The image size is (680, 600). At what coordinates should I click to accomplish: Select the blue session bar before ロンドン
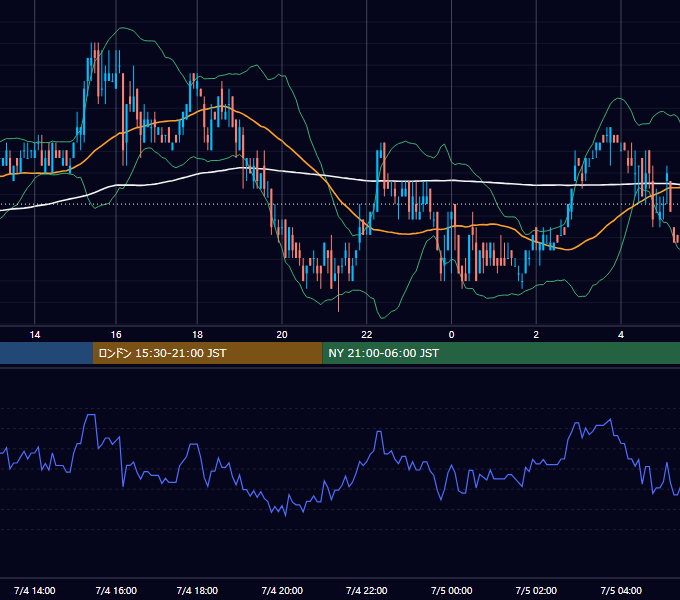coord(46,353)
